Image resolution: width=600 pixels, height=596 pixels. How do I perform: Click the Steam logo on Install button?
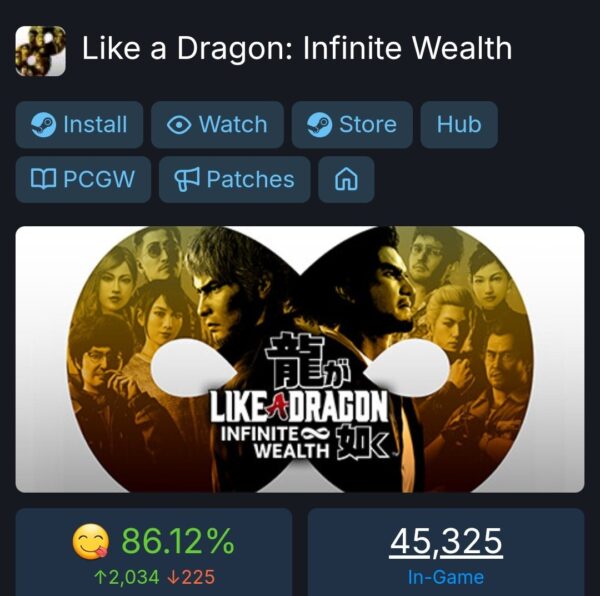coord(43,125)
